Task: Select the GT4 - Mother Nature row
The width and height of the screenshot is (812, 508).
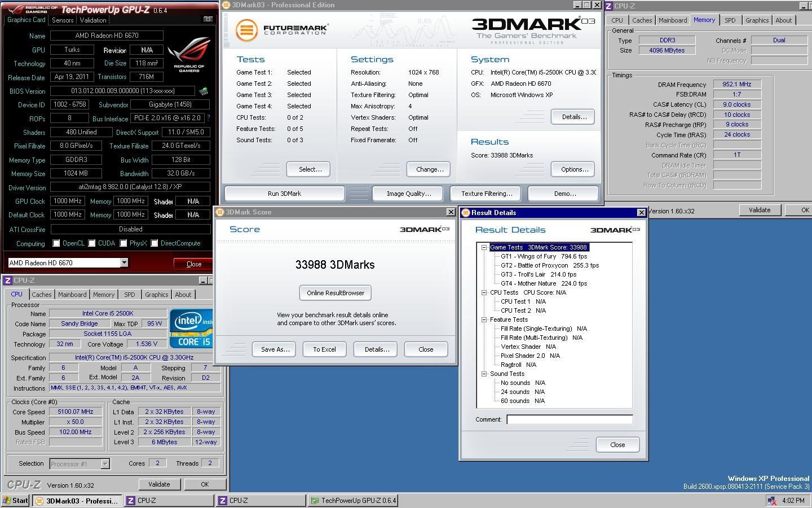Action: pos(544,283)
